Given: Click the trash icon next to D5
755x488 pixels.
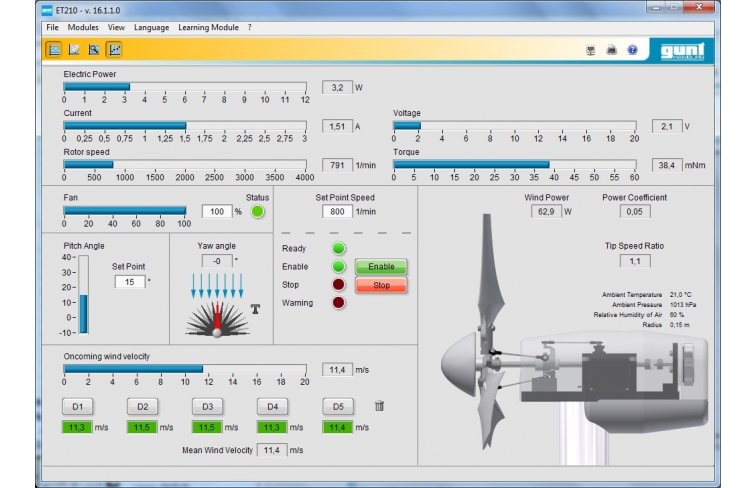Looking at the screenshot, I should coord(379,406).
